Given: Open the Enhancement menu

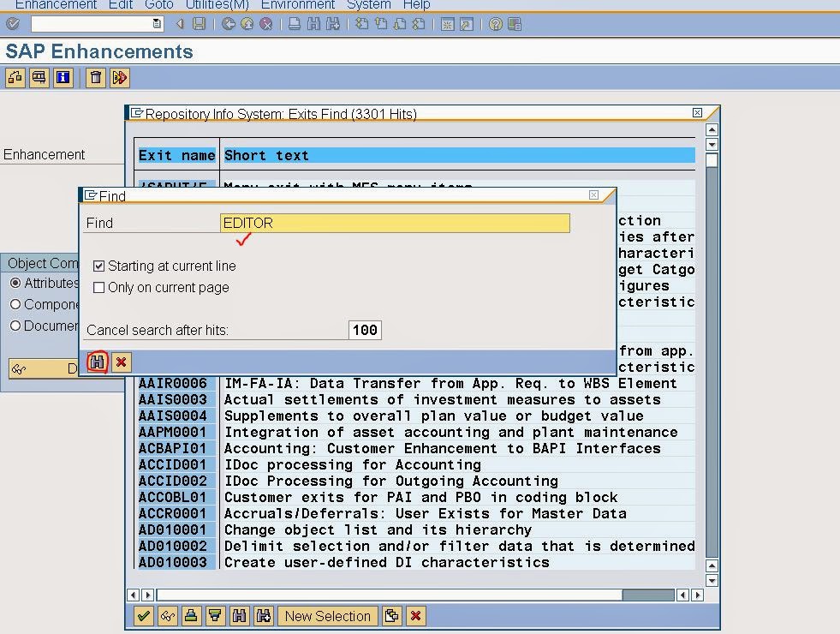Looking at the screenshot, I should click(x=56, y=5).
